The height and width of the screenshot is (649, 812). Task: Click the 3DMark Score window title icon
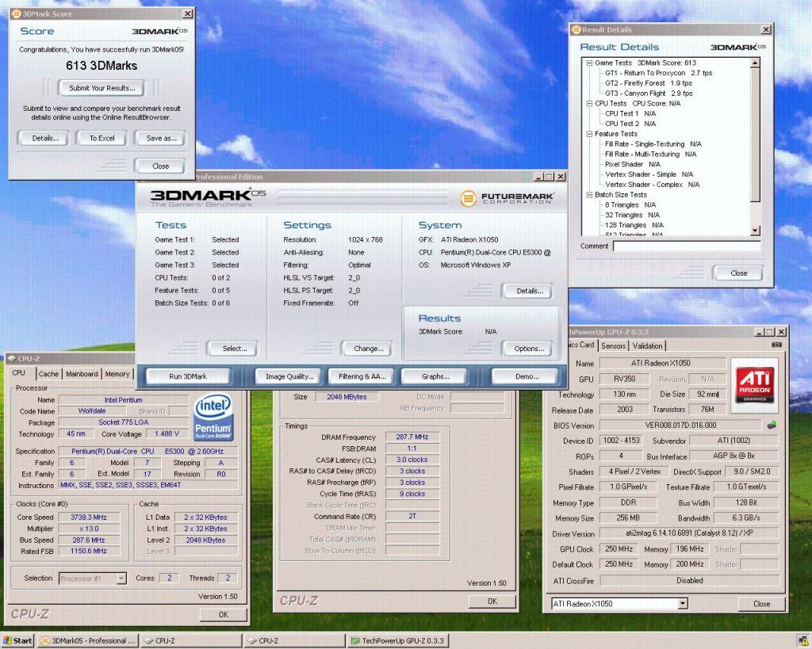(16, 14)
